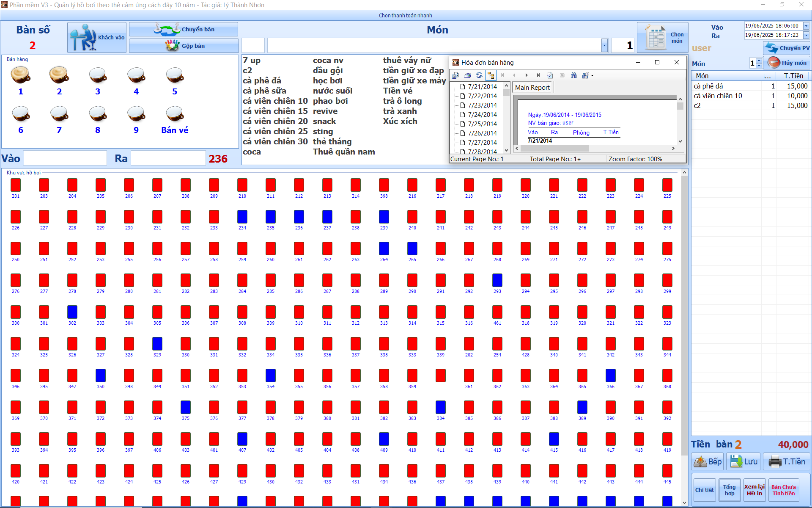The image size is (812, 508).
Task: Open the Chọn món menu icon
Action: 663,37
